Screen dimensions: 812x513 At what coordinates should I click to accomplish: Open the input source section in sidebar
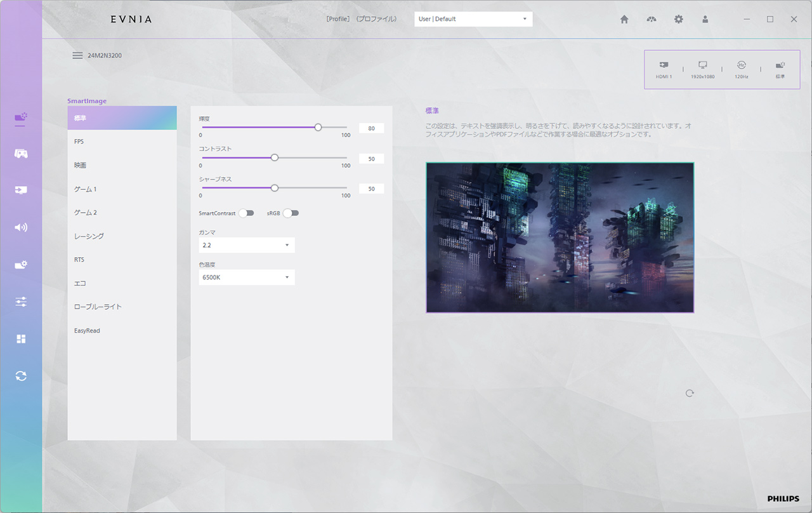(21, 190)
